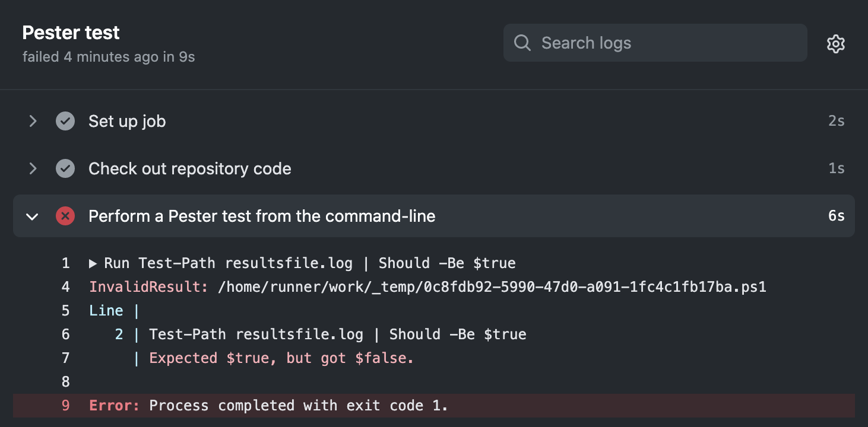Viewport: 868px width, 427px height.
Task: Click the checkmark icon beside Check out repository code
Action: 65,168
